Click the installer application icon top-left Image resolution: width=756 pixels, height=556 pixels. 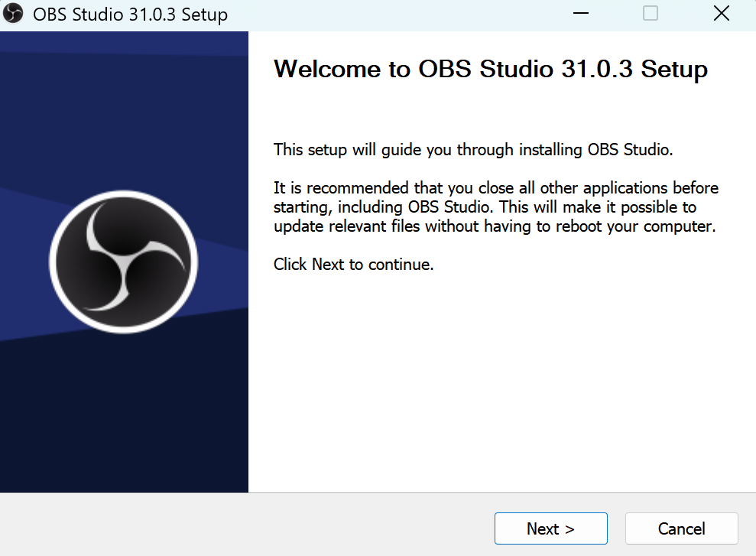point(13,13)
